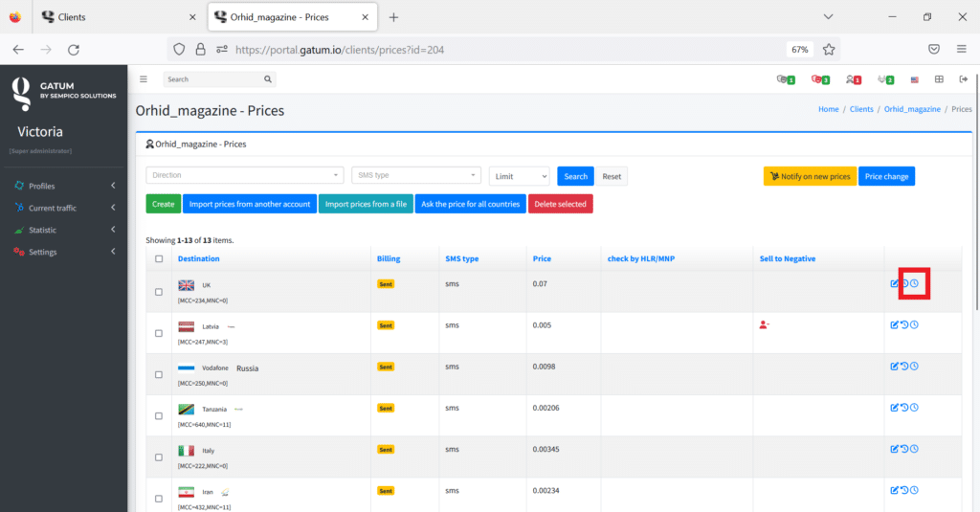Log out using the exit icon

point(963,79)
